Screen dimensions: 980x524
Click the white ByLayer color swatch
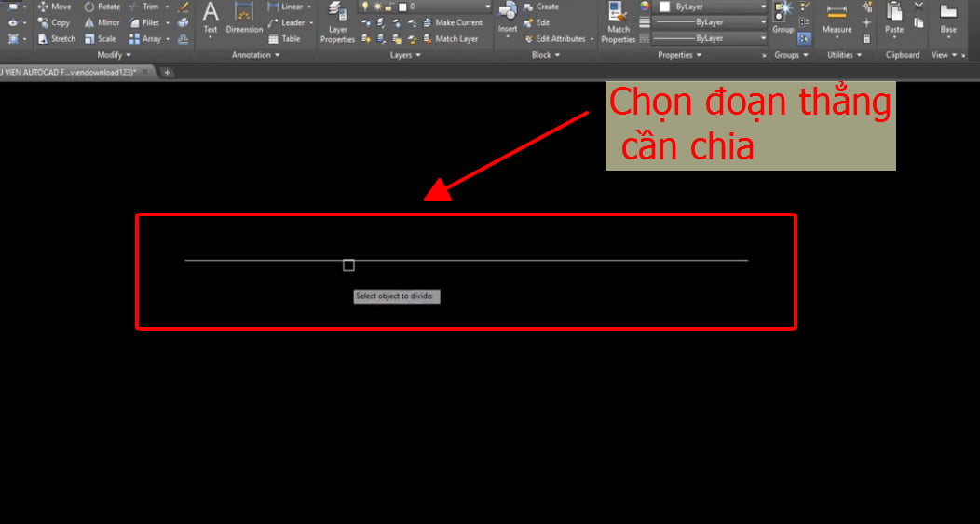664,7
